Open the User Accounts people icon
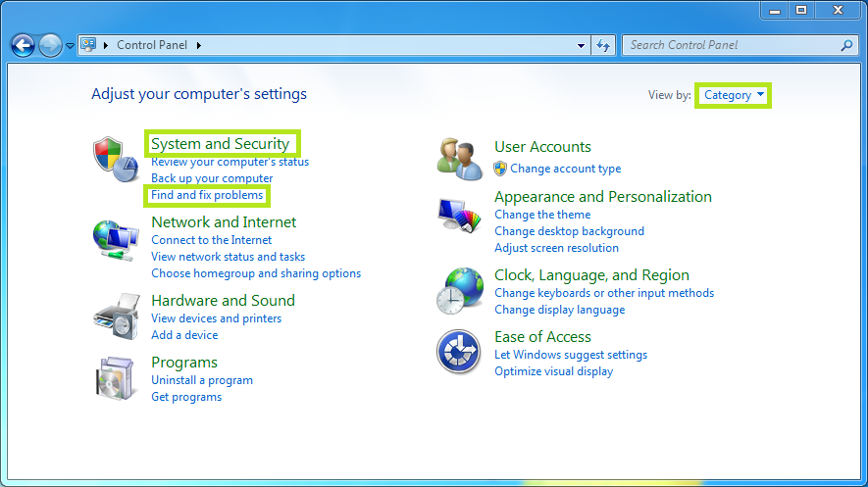Screen dimensions: 868x487 (x=459, y=159)
